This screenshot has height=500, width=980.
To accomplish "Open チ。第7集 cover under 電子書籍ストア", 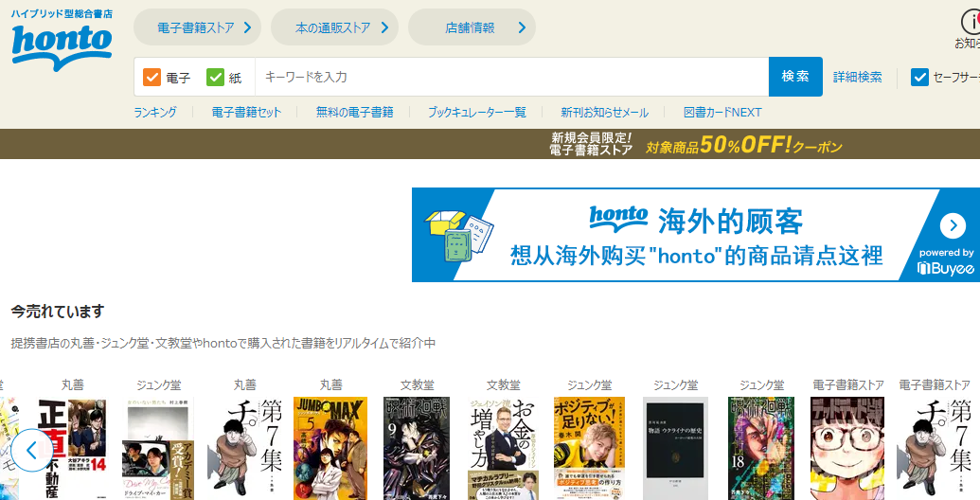I will tap(935, 448).
